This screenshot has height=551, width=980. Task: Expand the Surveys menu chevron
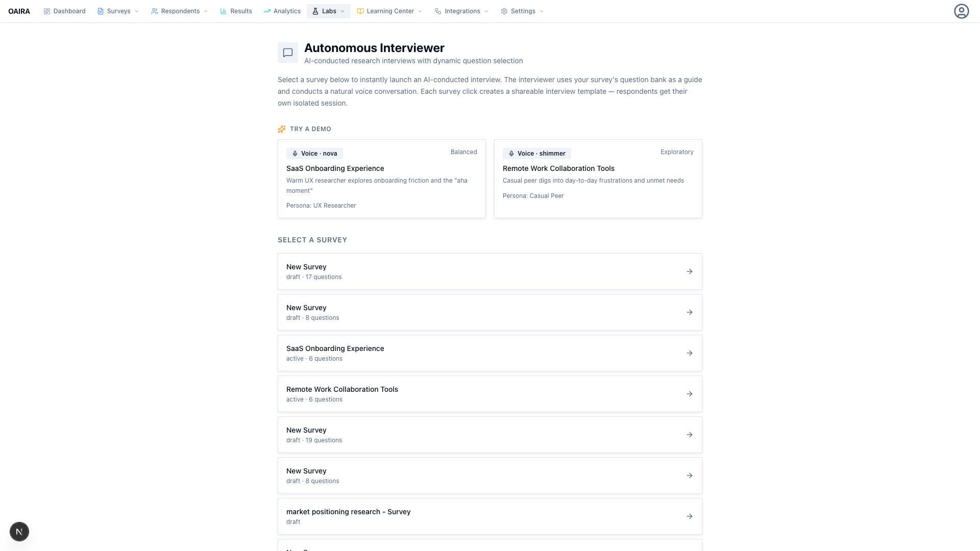pos(137,11)
